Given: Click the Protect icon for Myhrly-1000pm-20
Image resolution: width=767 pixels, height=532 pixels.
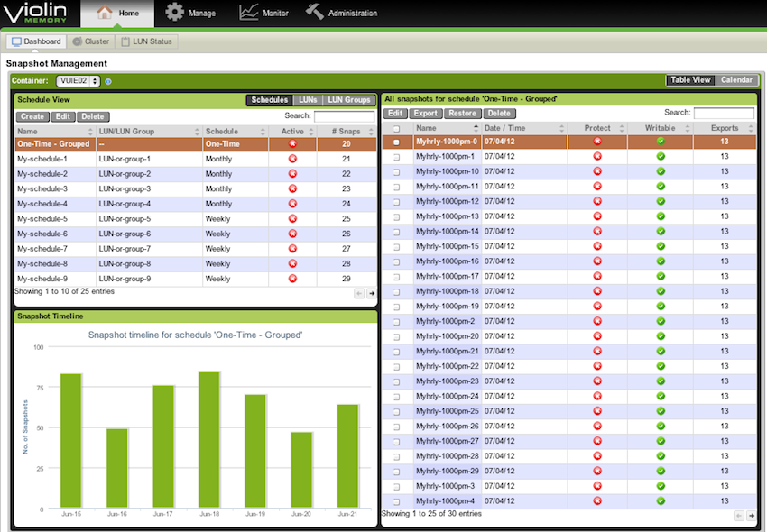Looking at the screenshot, I should click(597, 336).
